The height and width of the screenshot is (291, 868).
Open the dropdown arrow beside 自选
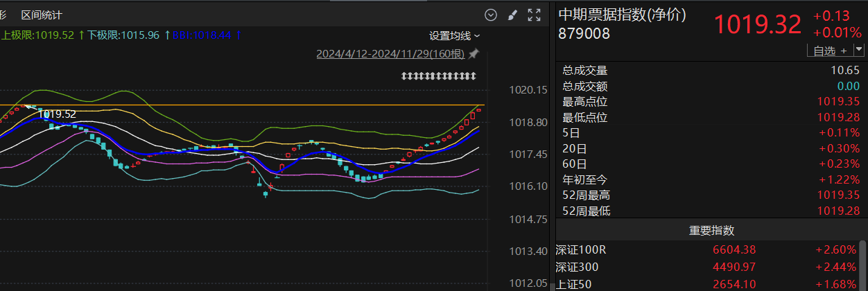coord(860,50)
